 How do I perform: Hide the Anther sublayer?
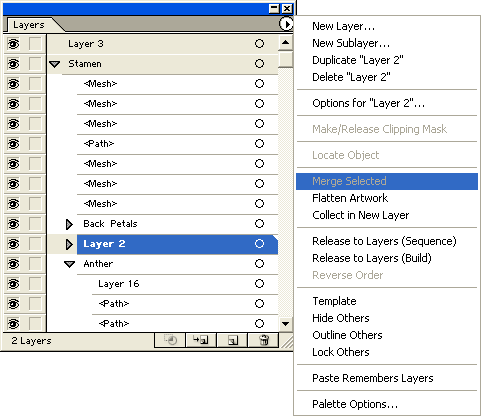13,264
